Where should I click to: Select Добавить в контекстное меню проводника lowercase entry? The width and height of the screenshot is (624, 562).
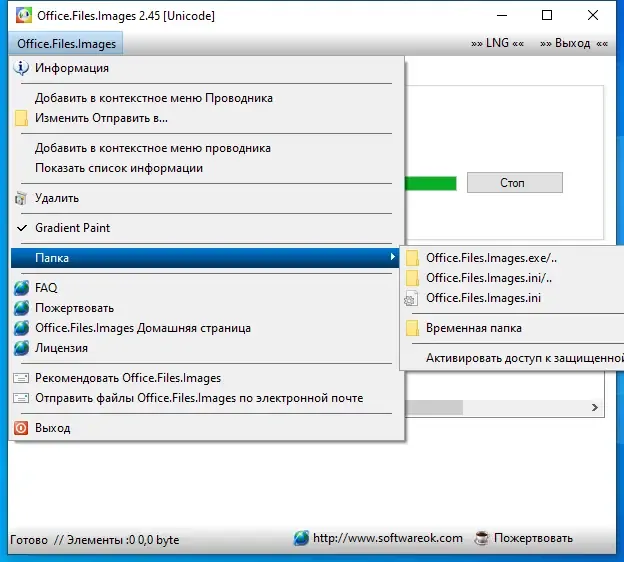(153, 148)
